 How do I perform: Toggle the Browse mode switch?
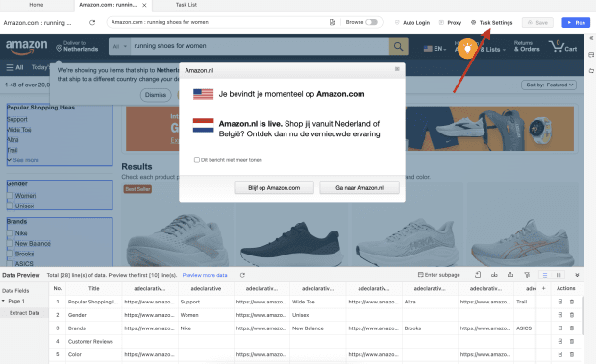371,22
